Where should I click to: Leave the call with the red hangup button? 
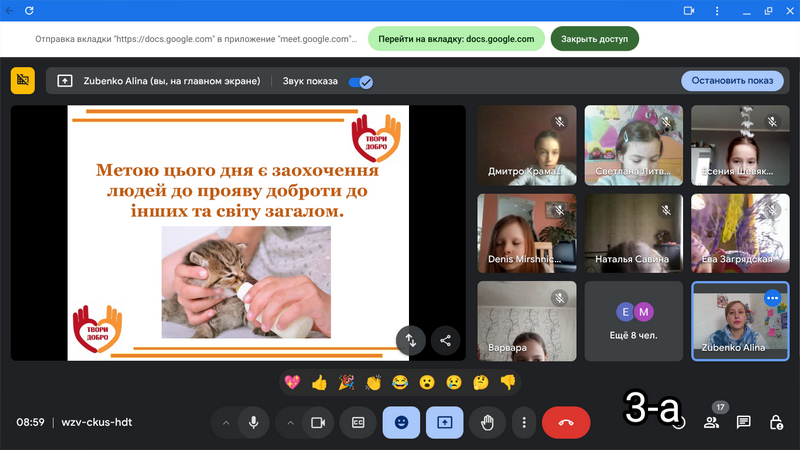[x=566, y=422]
